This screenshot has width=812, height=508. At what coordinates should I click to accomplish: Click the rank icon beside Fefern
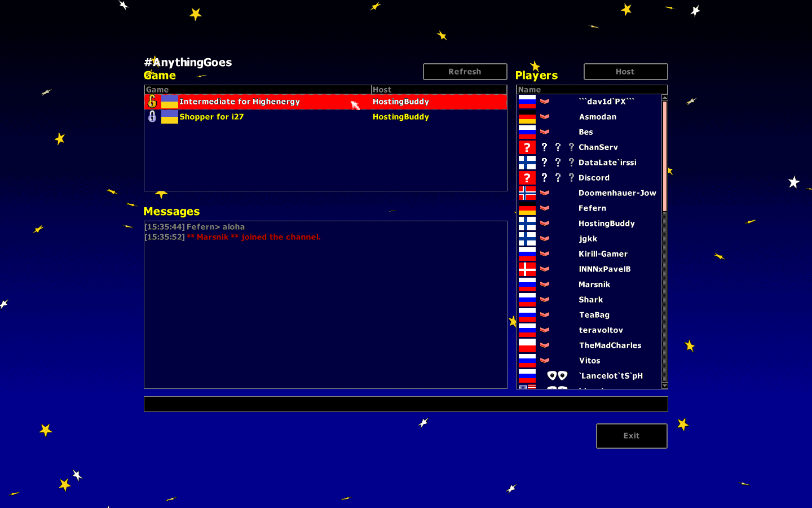[545, 208]
